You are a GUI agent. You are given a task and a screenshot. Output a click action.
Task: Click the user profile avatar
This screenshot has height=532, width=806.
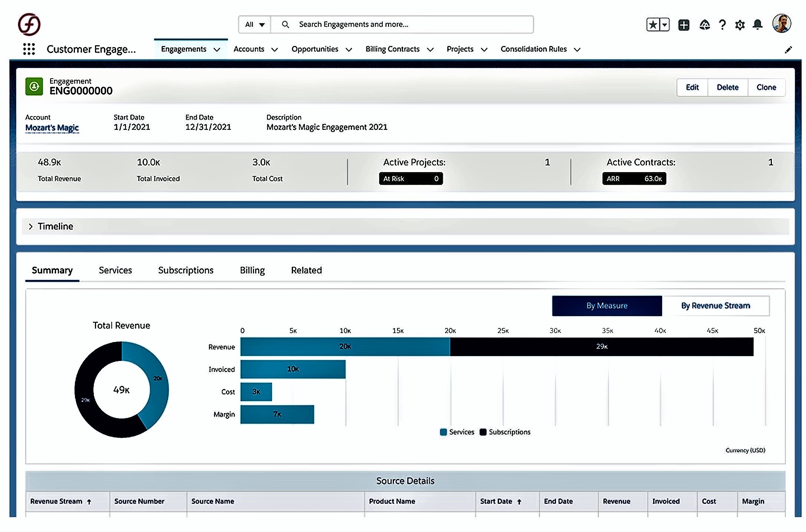pos(782,24)
